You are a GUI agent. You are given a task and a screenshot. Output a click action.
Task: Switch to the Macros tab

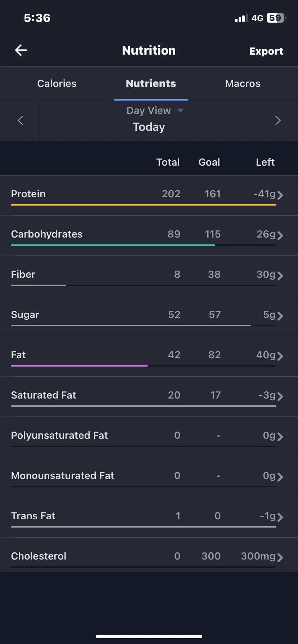pyautogui.click(x=243, y=83)
